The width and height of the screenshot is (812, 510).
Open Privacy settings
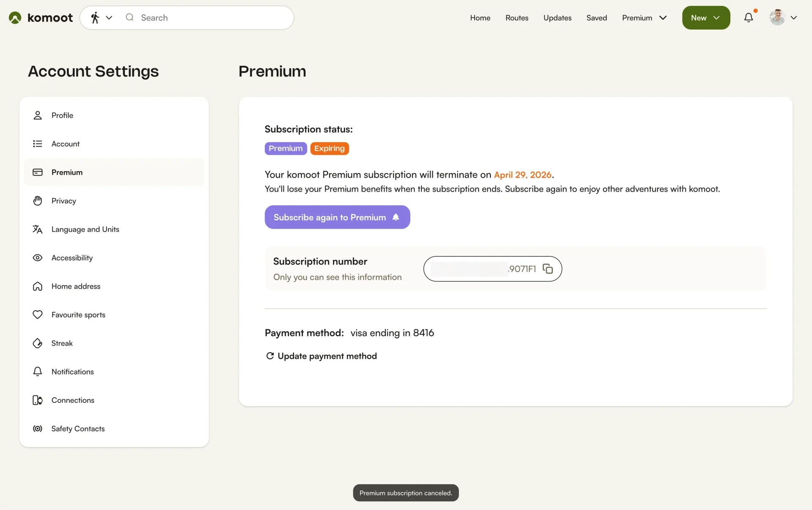(x=114, y=201)
